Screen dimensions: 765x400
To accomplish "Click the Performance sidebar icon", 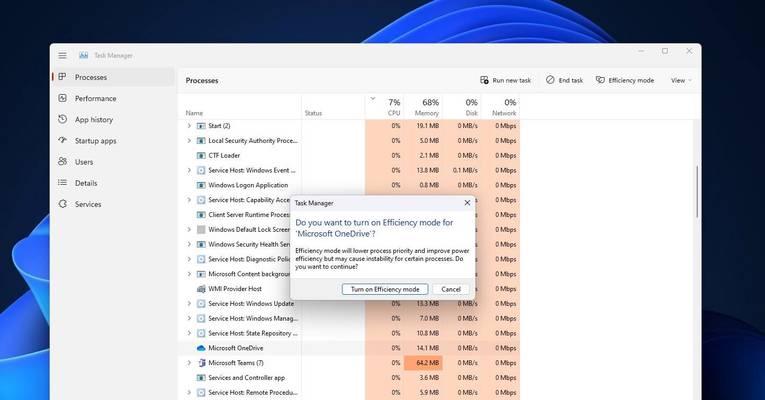I will [x=62, y=98].
